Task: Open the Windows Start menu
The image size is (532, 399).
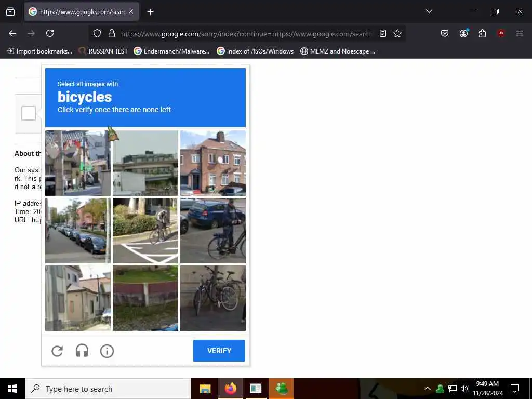Action: coord(12,389)
